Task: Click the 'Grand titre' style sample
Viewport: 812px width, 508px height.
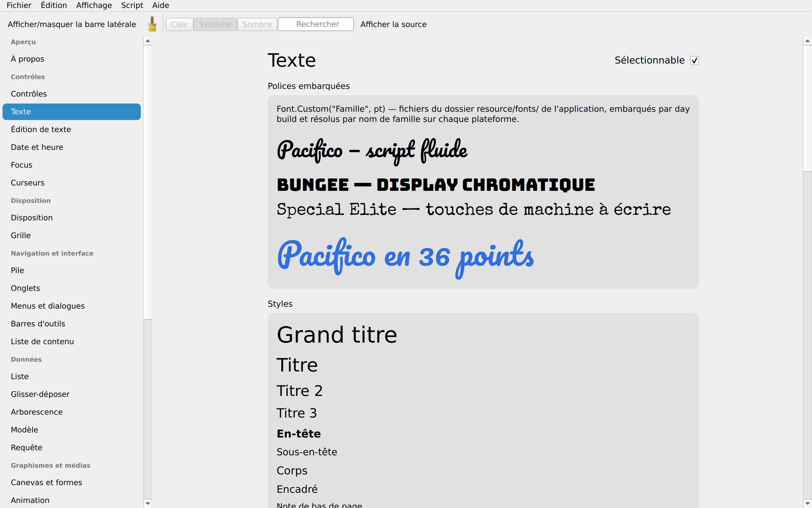Action: tap(337, 335)
